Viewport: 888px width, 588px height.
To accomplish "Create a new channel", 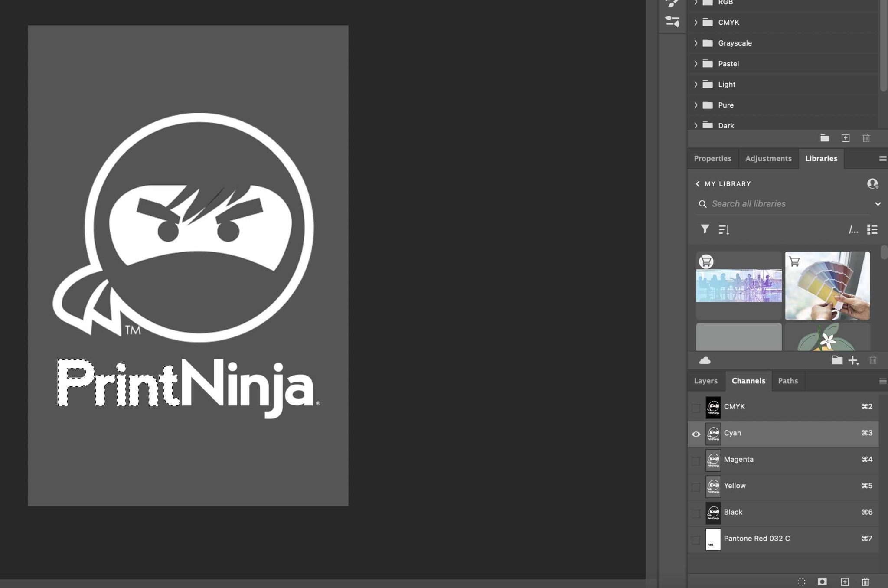I will 844,581.
